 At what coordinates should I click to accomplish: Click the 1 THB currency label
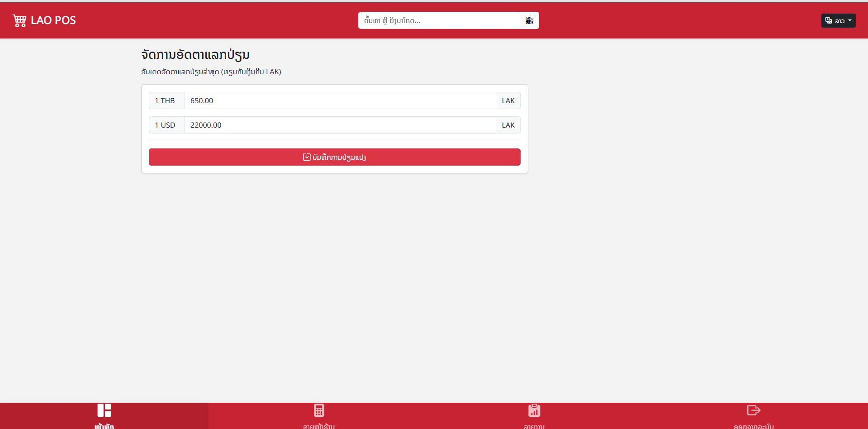click(x=165, y=100)
